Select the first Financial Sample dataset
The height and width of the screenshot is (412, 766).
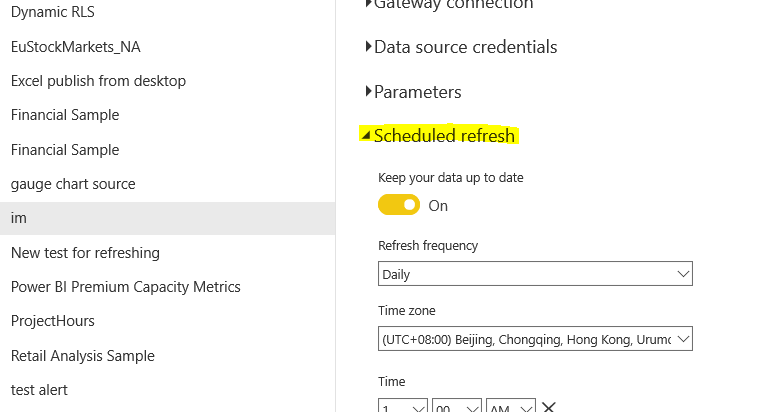65,115
